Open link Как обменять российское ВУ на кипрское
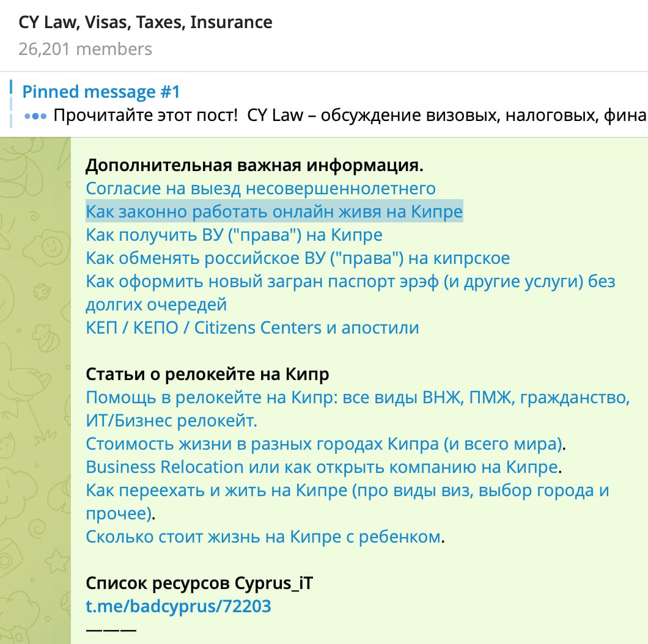The width and height of the screenshot is (648, 644). (x=298, y=258)
